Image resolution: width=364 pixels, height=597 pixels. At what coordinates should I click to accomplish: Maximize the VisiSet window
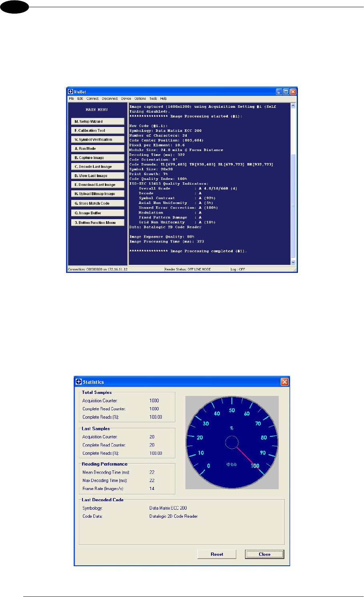click(x=286, y=92)
